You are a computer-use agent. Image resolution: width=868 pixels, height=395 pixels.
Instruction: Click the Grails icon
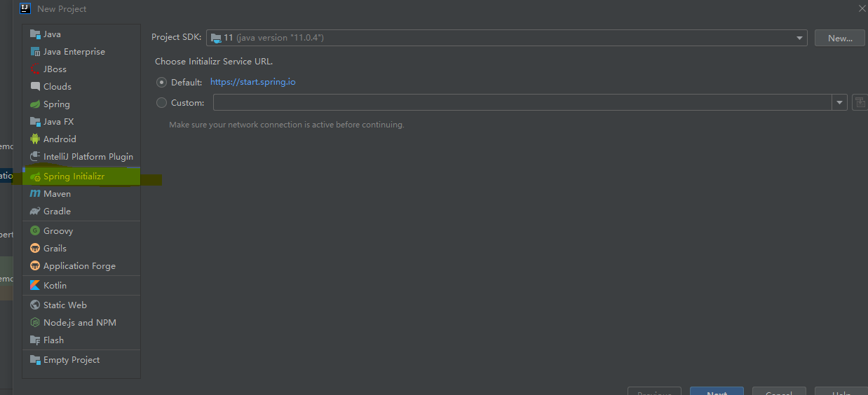tap(35, 249)
